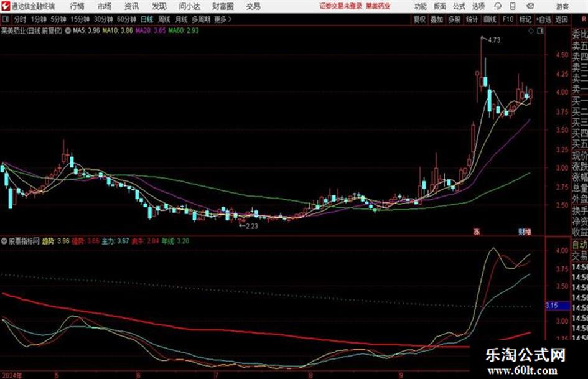588x379 pixels.
Task: Switch to the 分时 period tab
Action: [x=20, y=19]
